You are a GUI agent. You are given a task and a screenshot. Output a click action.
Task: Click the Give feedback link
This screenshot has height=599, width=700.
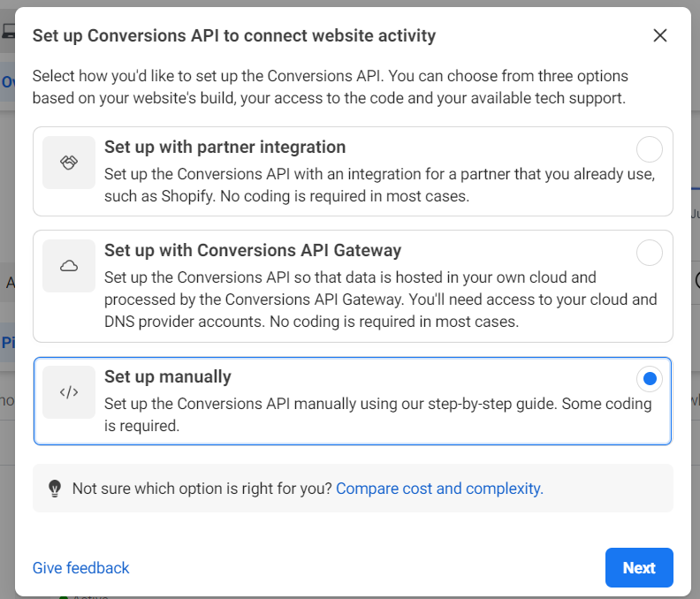(x=81, y=568)
